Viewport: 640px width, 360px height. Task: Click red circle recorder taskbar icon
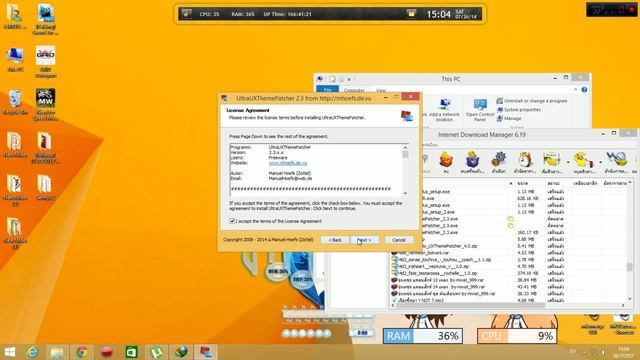point(107,352)
